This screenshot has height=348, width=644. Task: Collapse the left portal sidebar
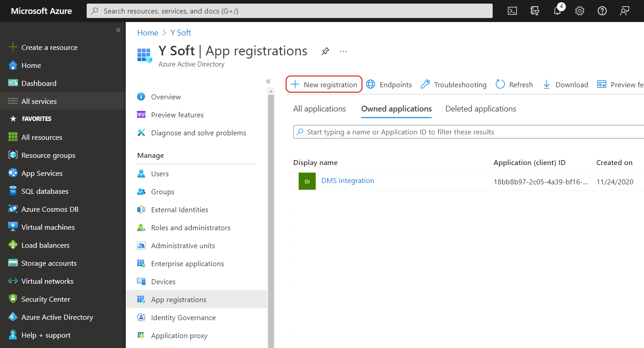click(x=118, y=30)
